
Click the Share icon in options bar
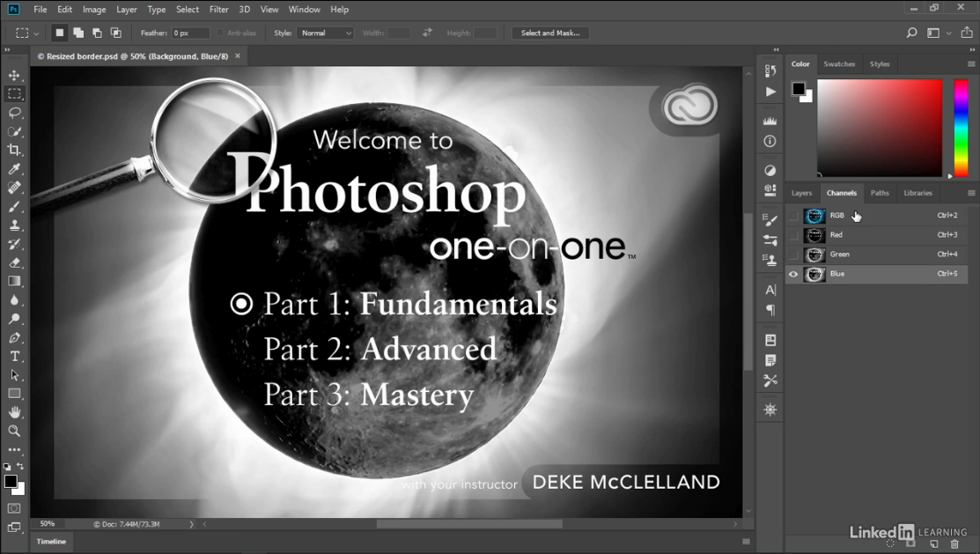tap(967, 33)
